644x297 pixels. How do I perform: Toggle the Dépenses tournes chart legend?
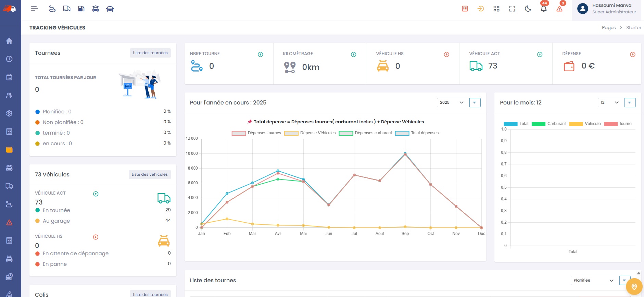click(256, 133)
